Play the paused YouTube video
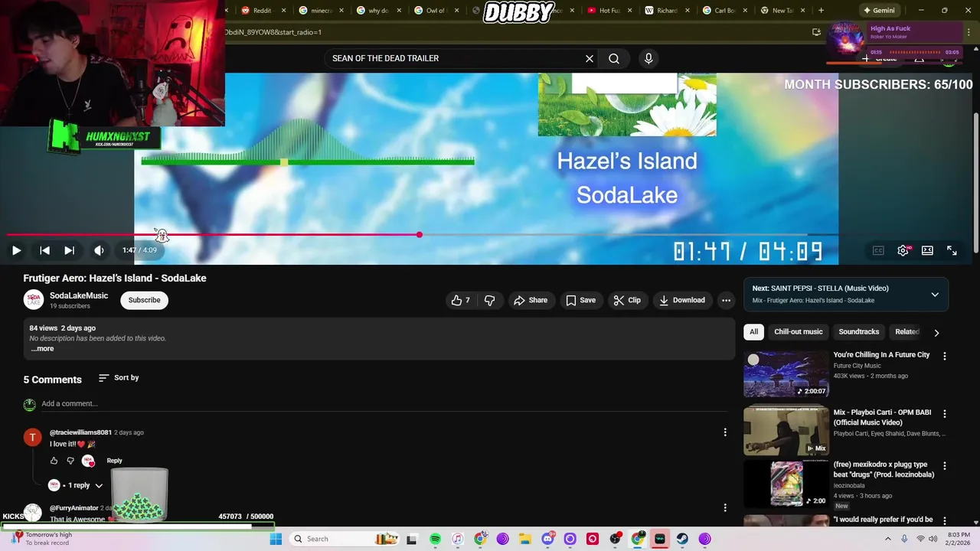The width and height of the screenshot is (980, 551). pos(16,250)
